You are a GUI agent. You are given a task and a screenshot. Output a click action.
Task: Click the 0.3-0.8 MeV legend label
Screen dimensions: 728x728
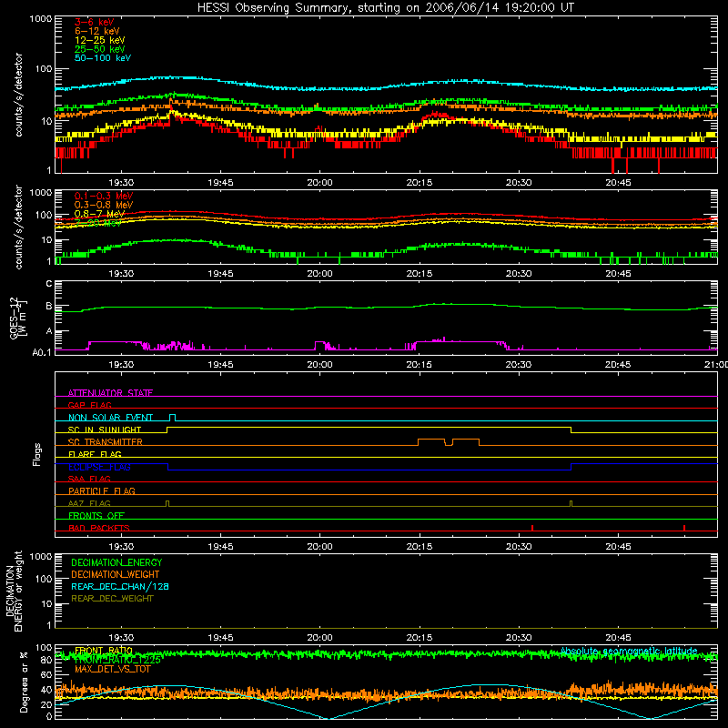[104, 205]
